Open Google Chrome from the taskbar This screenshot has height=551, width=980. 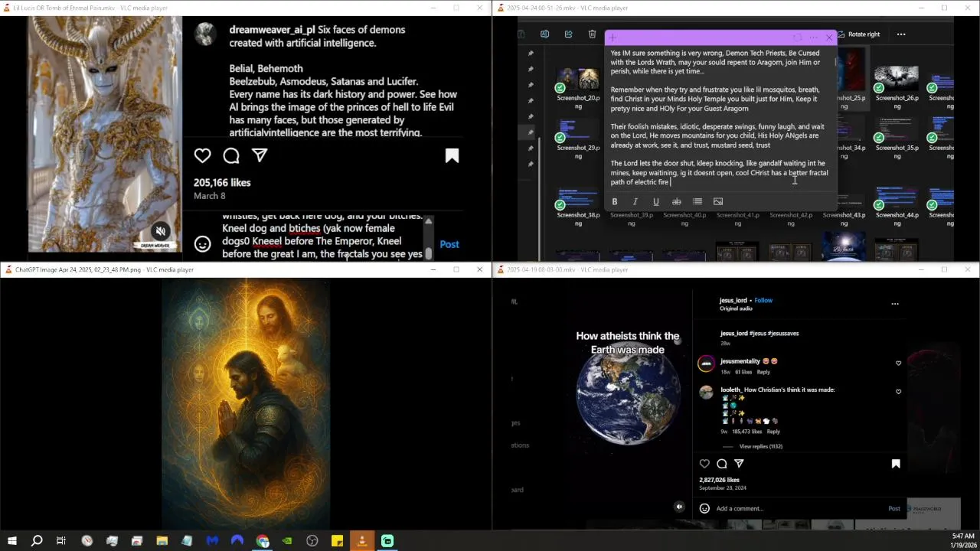pyautogui.click(x=263, y=541)
